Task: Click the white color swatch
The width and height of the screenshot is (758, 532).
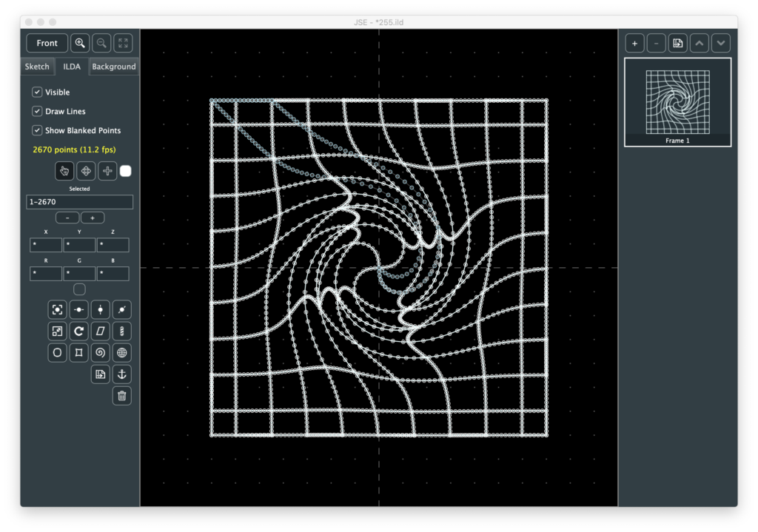Action: 126,171
